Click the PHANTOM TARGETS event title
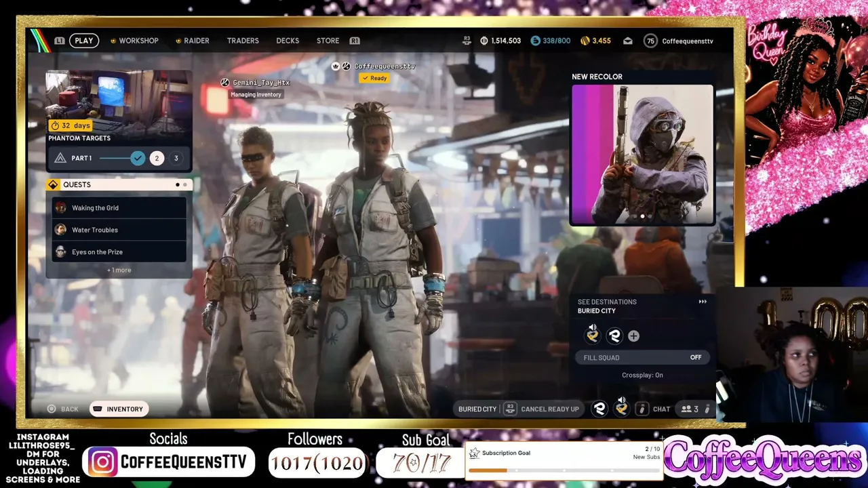The image size is (868, 488). [79, 138]
